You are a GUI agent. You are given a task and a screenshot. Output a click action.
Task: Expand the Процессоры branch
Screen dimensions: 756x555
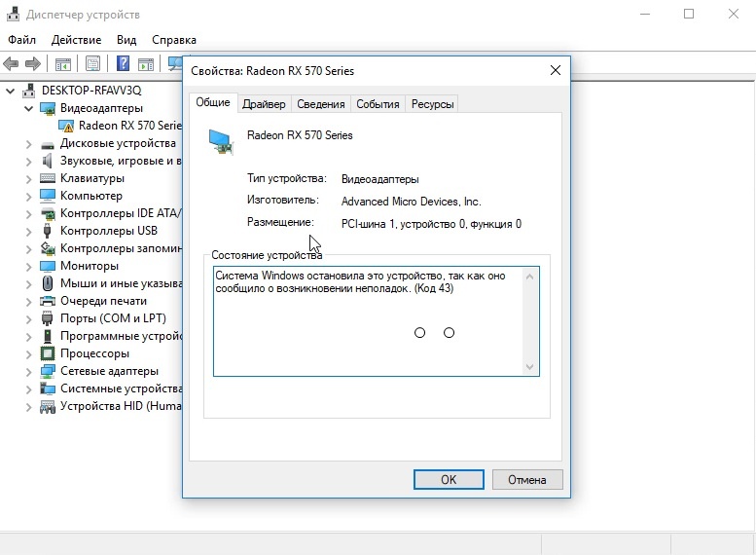click(29, 354)
